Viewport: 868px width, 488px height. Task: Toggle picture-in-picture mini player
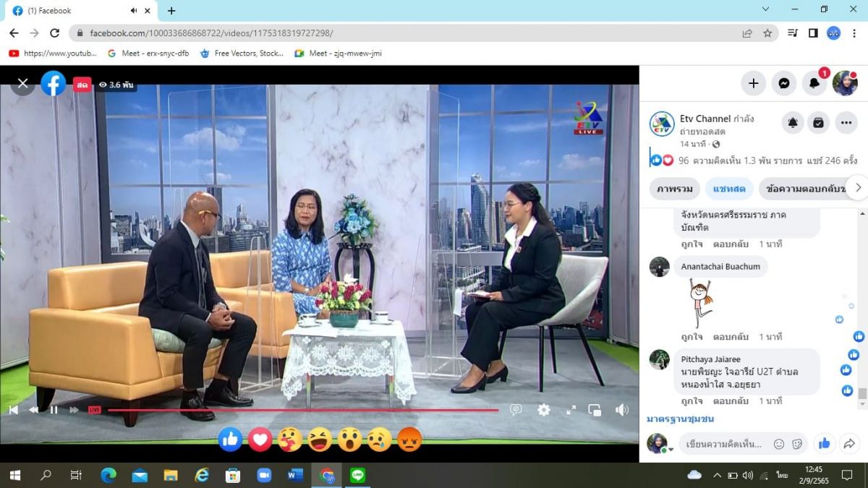[595, 410]
